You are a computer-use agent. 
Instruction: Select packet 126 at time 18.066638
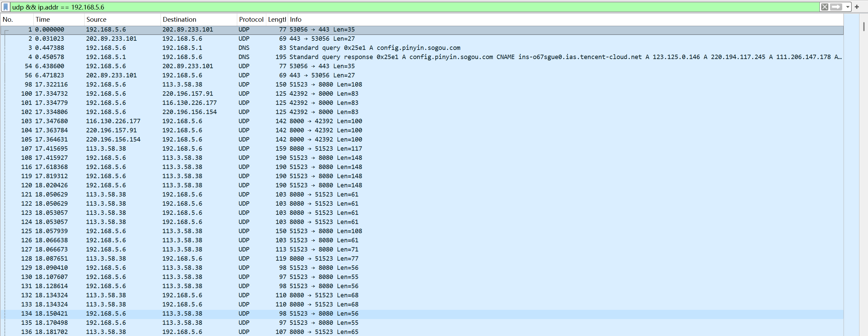click(x=422, y=241)
